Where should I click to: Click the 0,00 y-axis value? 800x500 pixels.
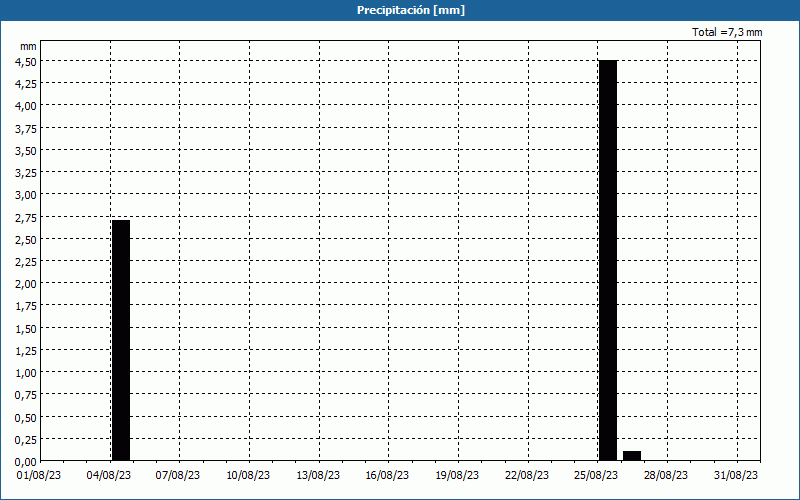(26, 462)
